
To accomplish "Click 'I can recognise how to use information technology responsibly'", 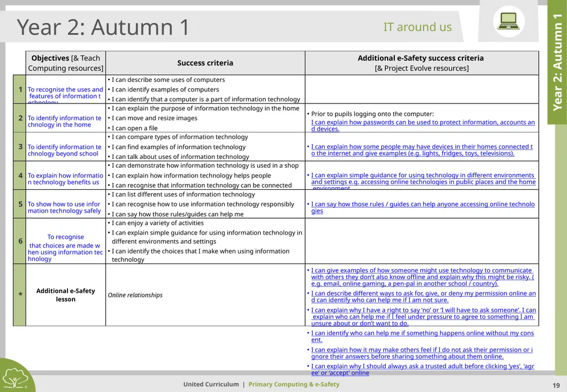I will tap(203, 204).
